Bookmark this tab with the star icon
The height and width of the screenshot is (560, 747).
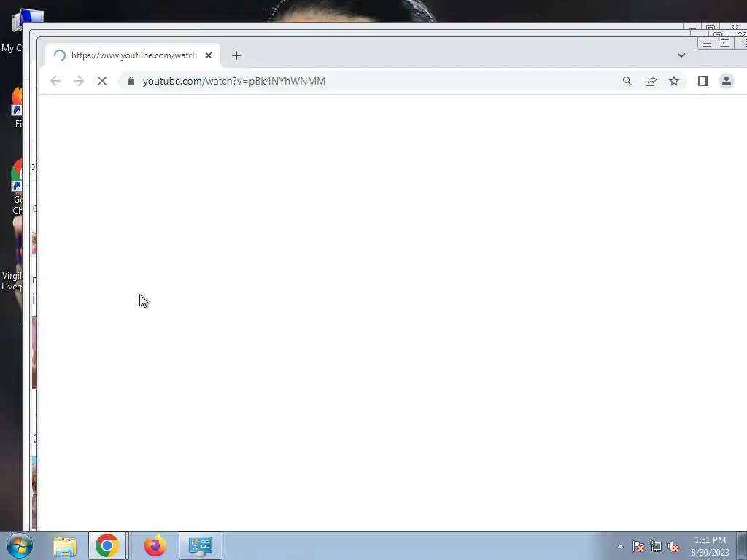(x=673, y=81)
